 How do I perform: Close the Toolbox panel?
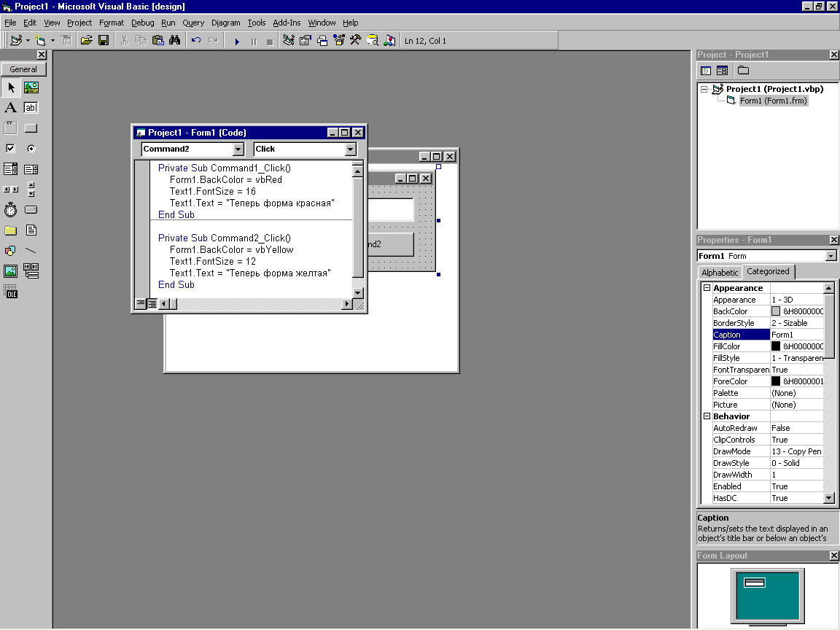coord(42,55)
